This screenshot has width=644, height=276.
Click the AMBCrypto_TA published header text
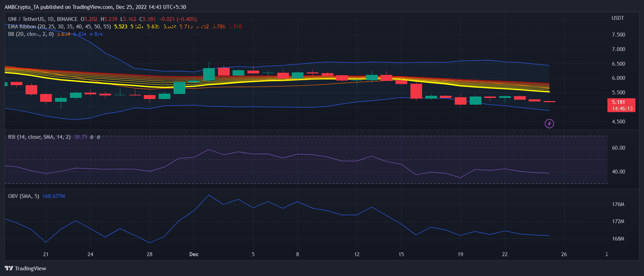tap(95, 7)
